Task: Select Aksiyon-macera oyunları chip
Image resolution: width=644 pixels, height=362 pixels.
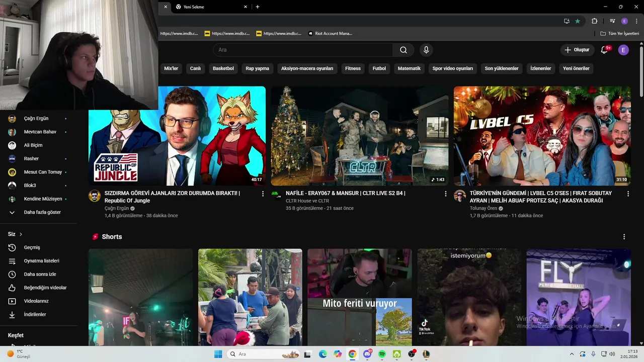Action: [307, 68]
